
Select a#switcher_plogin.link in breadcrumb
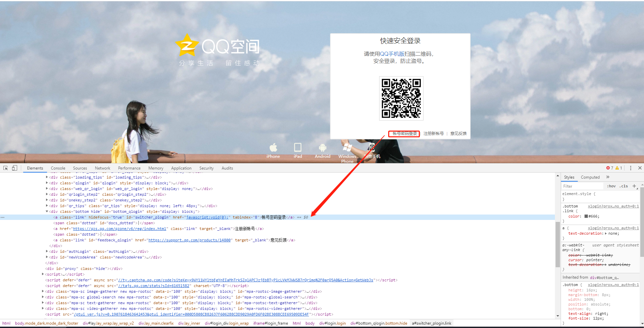pos(432,323)
